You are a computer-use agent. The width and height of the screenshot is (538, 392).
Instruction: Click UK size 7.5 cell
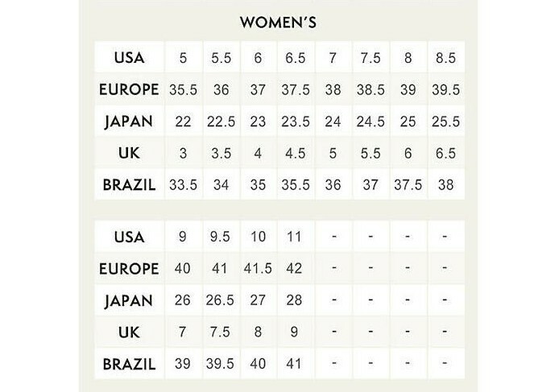click(219, 332)
